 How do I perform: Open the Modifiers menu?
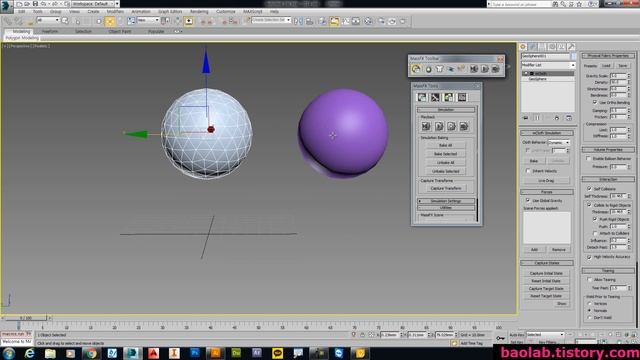coord(115,11)
